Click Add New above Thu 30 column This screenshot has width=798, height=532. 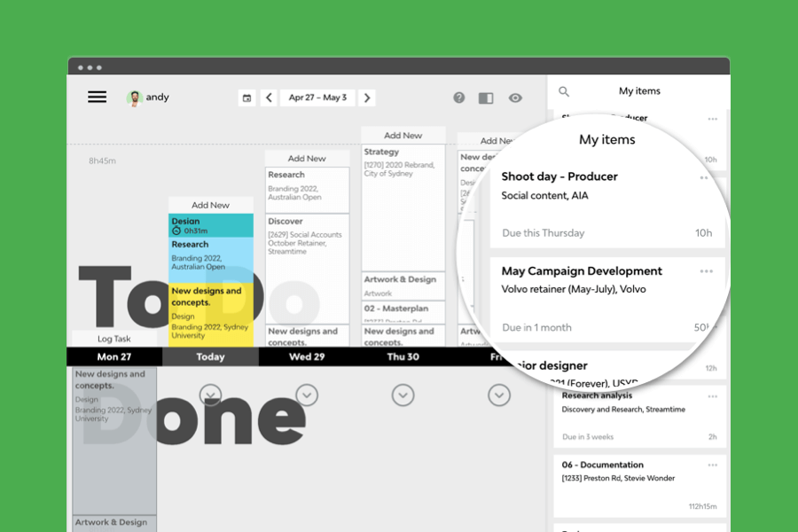pyautogui.click(x=403, y=136)
